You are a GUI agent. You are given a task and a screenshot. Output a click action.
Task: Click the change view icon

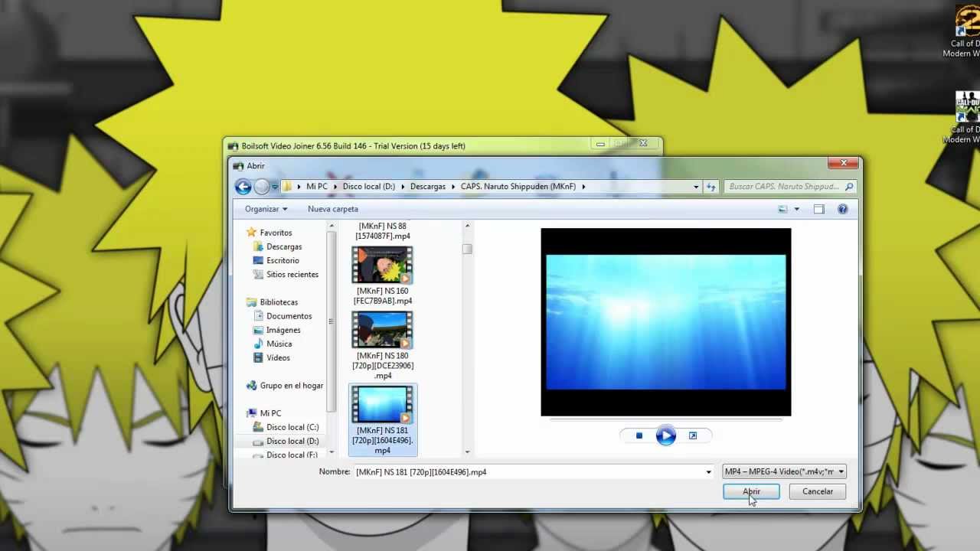(782, 209)
